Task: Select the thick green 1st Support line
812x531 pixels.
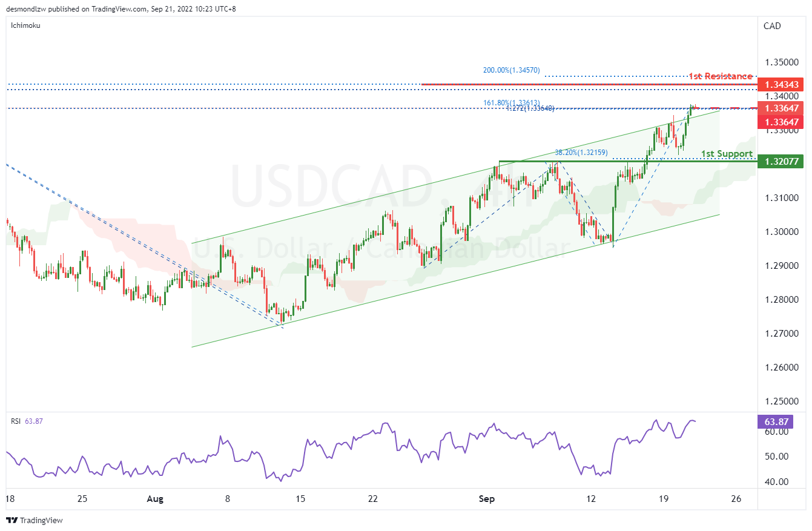Action: coord(627,162)
